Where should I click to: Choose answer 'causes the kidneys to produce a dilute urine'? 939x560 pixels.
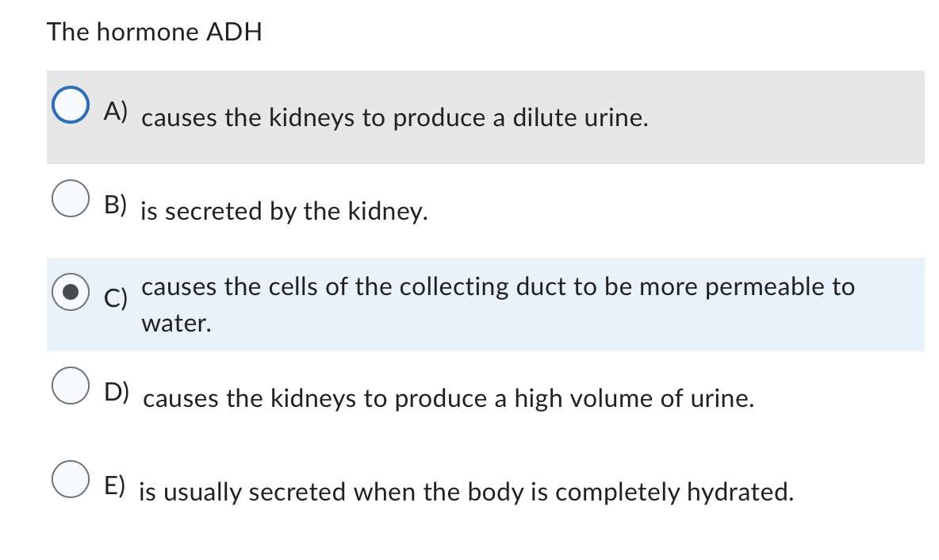click(394, 118)
